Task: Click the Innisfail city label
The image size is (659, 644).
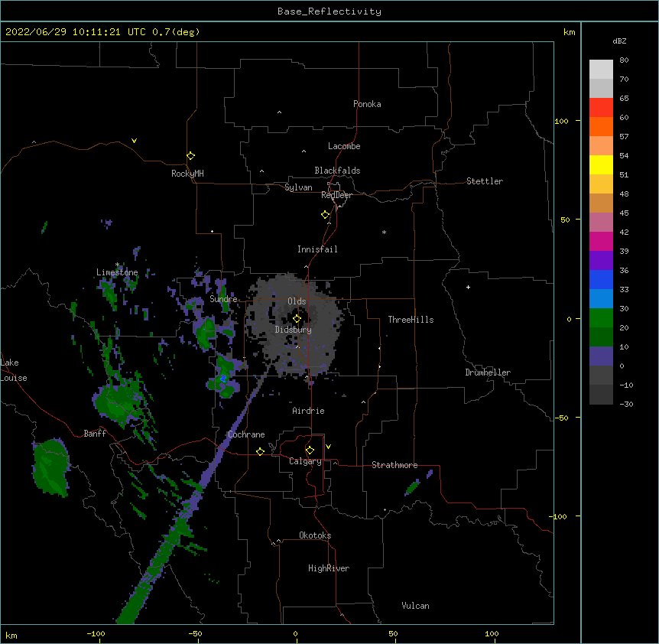Action: pos(317,249)
